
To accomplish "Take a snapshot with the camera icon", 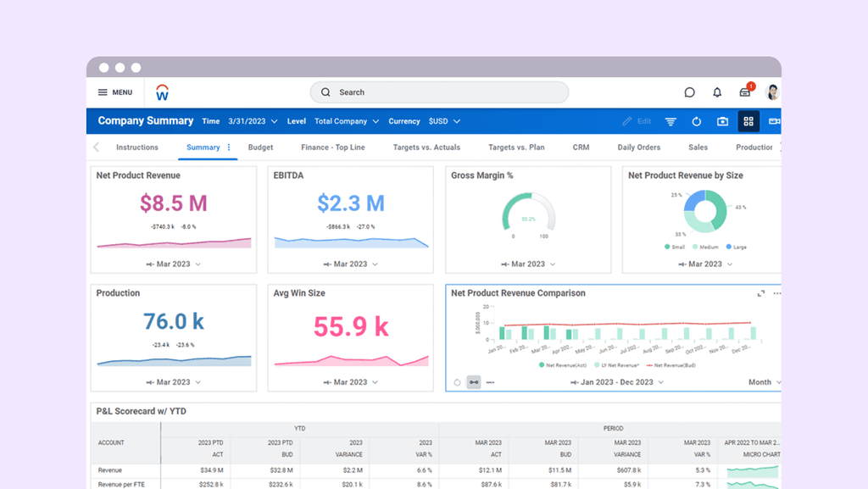I will 721,121.
